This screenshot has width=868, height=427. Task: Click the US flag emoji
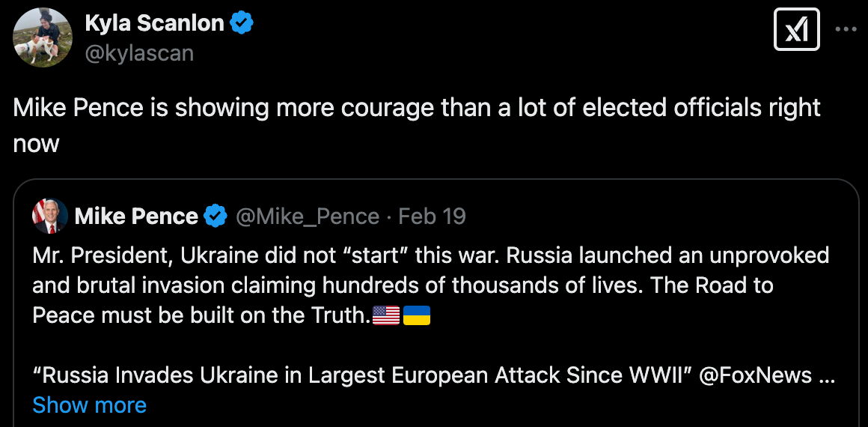[386, 316]
